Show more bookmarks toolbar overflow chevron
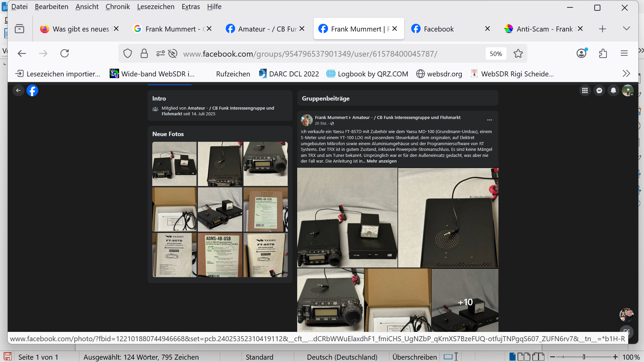Image resolution: width=644 pixels, height=362 pixels. (626, 74)
